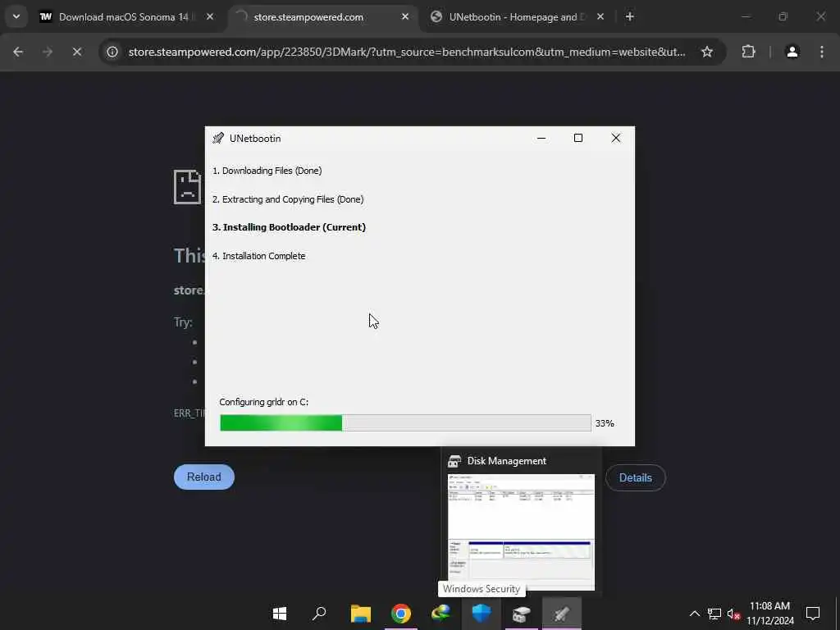
Task: Click the 'Downloading Files (Done)' step
Action: click(267, 171)
